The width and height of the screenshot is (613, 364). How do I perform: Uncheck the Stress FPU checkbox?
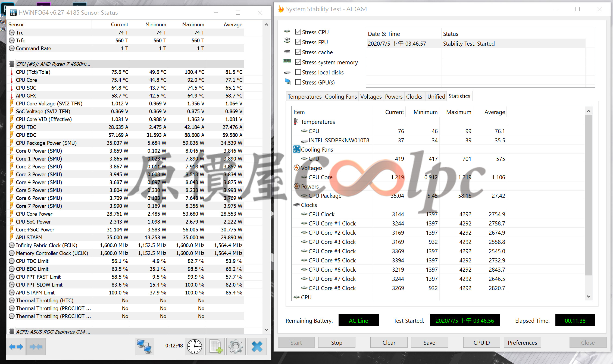298,42
